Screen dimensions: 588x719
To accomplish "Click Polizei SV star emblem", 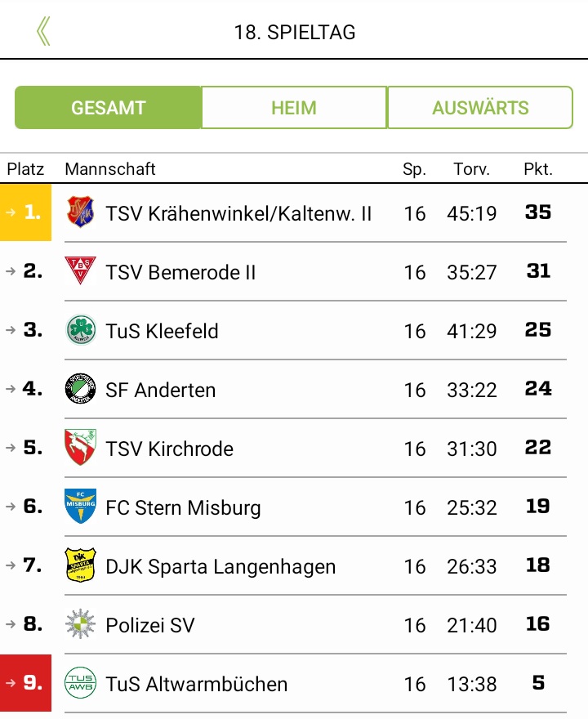I will 80,624.
